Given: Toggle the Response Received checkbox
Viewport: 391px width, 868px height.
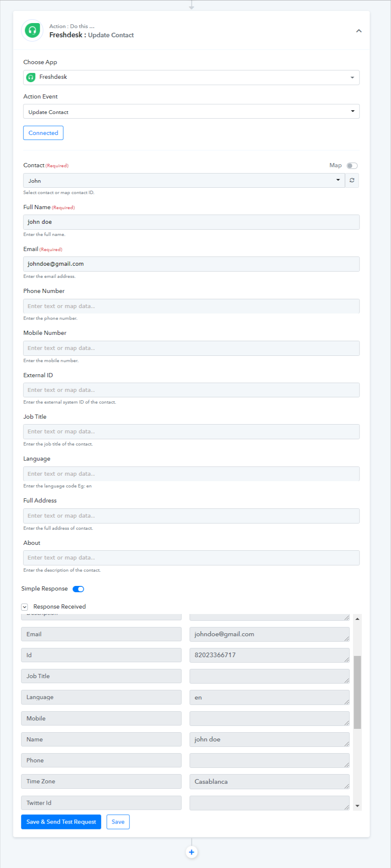Looking at the screenshot, I should click(25, 607).
